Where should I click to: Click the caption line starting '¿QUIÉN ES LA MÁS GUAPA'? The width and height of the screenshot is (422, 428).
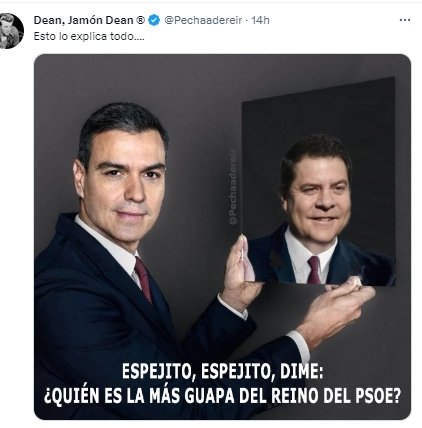pyautogui.click(x=222, y=395)
